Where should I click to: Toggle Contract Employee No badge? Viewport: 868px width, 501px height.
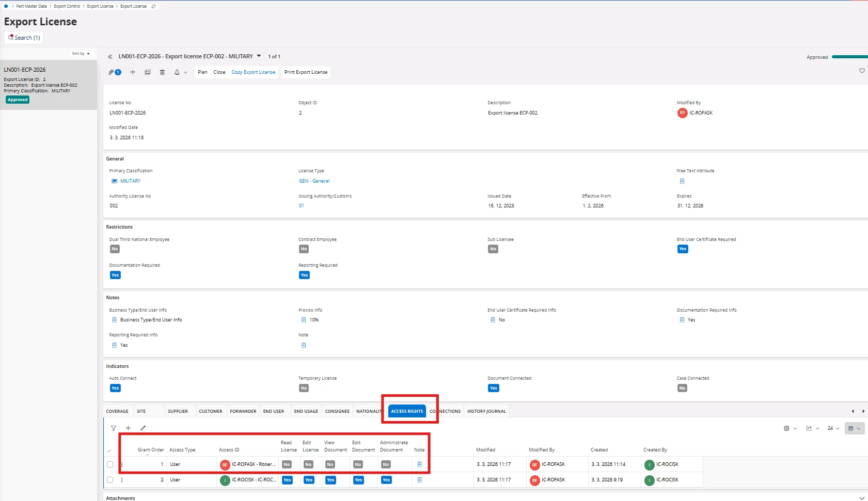[304, 249]
